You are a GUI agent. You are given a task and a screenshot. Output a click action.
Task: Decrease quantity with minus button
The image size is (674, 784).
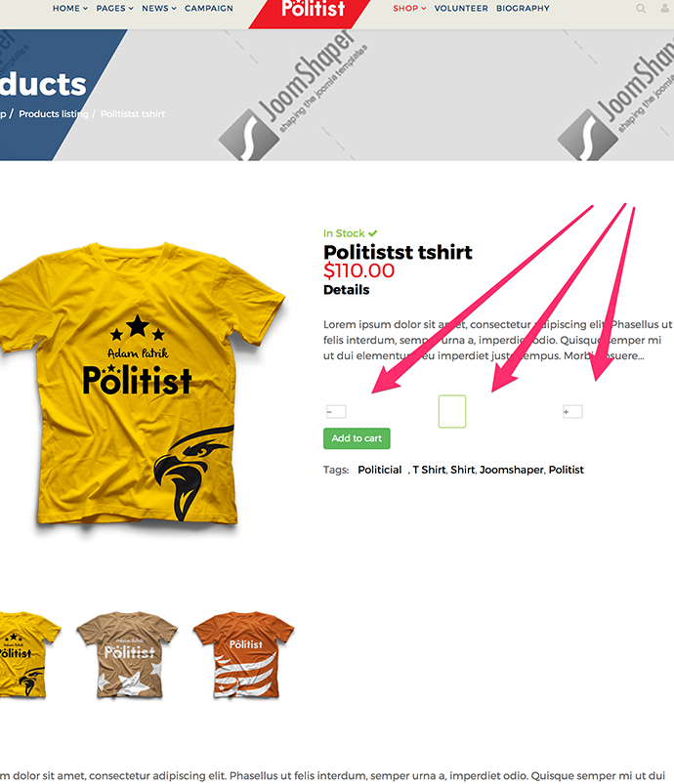click(336, 411)
